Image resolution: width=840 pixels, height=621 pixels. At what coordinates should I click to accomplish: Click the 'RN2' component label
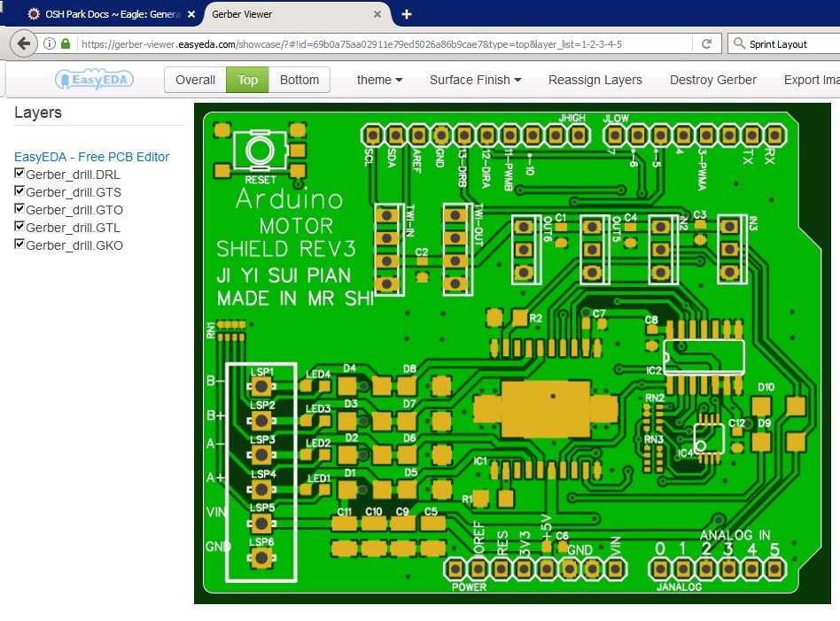pyautogui.click(x=655, y=398)
